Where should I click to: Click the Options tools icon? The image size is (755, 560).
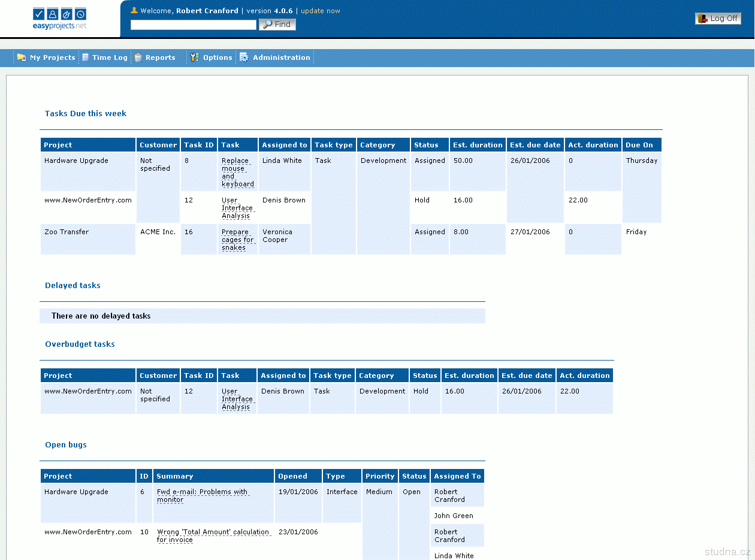(195, 57)
